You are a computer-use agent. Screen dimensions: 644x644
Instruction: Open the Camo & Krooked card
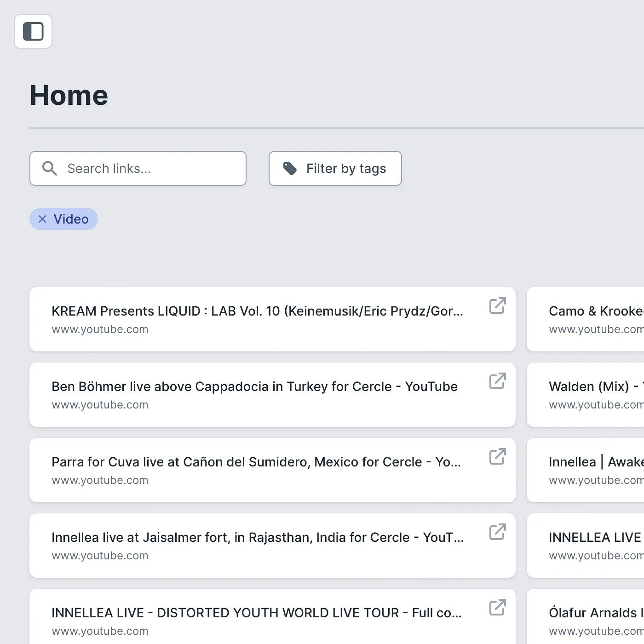(586, 319)
